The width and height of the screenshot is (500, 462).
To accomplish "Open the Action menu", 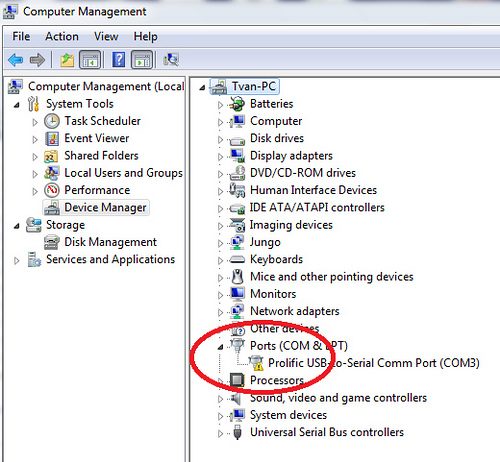I will click(x=62, y=36).
